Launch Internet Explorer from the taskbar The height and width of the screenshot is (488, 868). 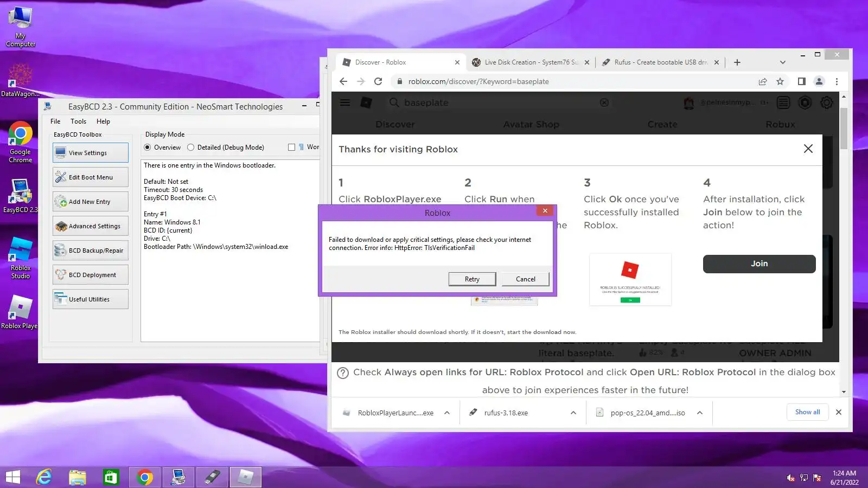click(x=44, y=477)
